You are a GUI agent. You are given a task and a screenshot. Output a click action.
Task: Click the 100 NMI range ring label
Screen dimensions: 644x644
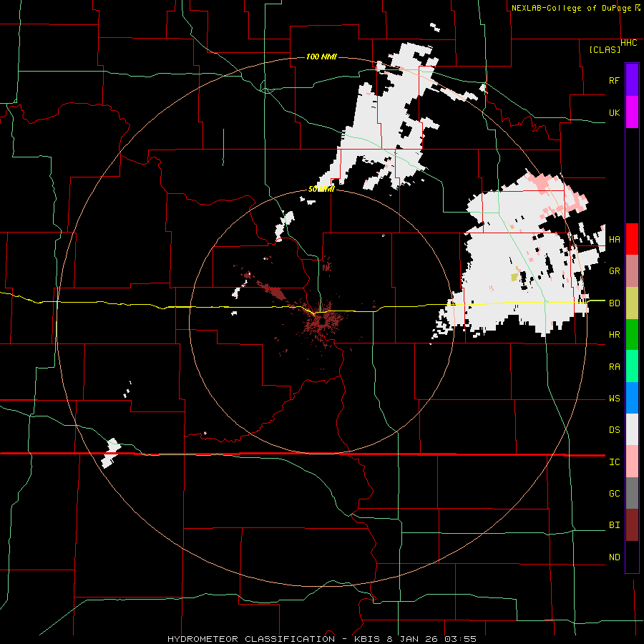[x=321, y=57]
